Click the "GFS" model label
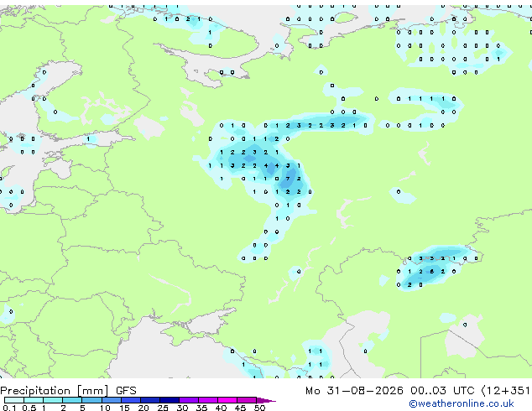Image resolution: width=532 pixels, height=411 pixels. tap(126, 391)
